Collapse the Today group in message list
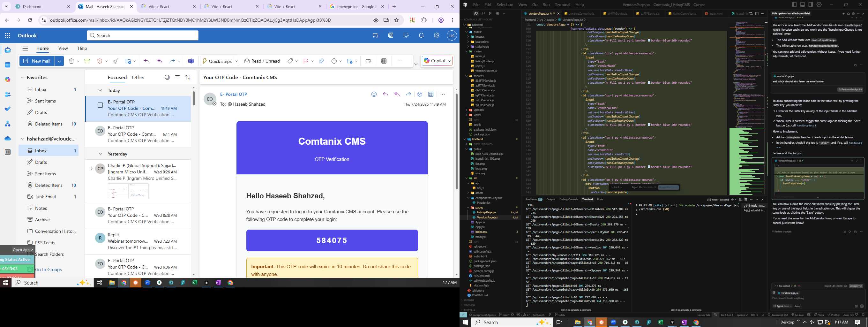This screenshot has width=868, height=327. 100,90
